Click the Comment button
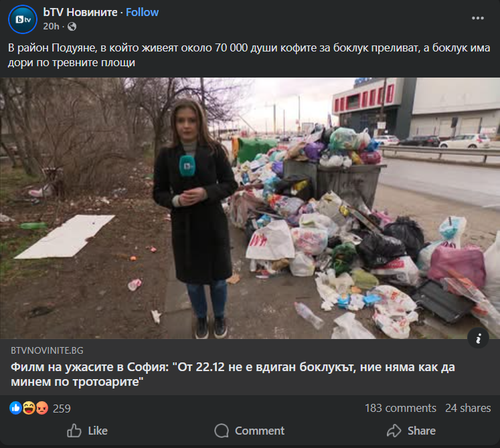500x448 pixels. [250, 431]
